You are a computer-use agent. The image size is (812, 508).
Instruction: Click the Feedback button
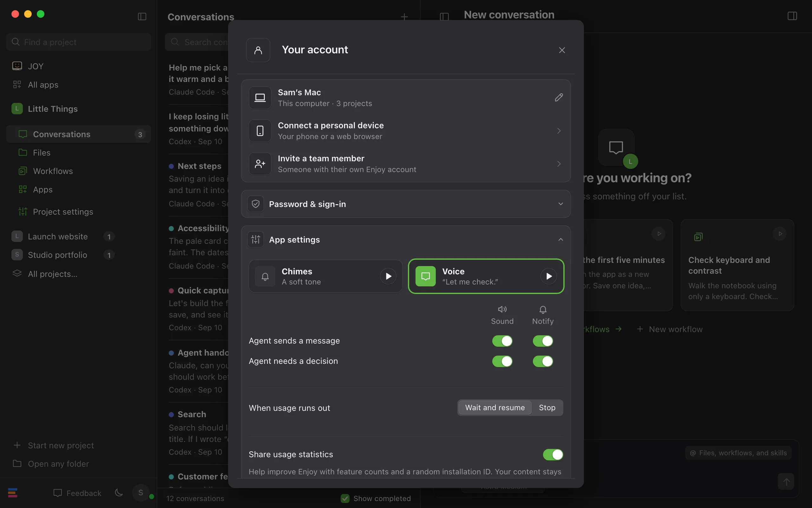click(x=77, y=493)
